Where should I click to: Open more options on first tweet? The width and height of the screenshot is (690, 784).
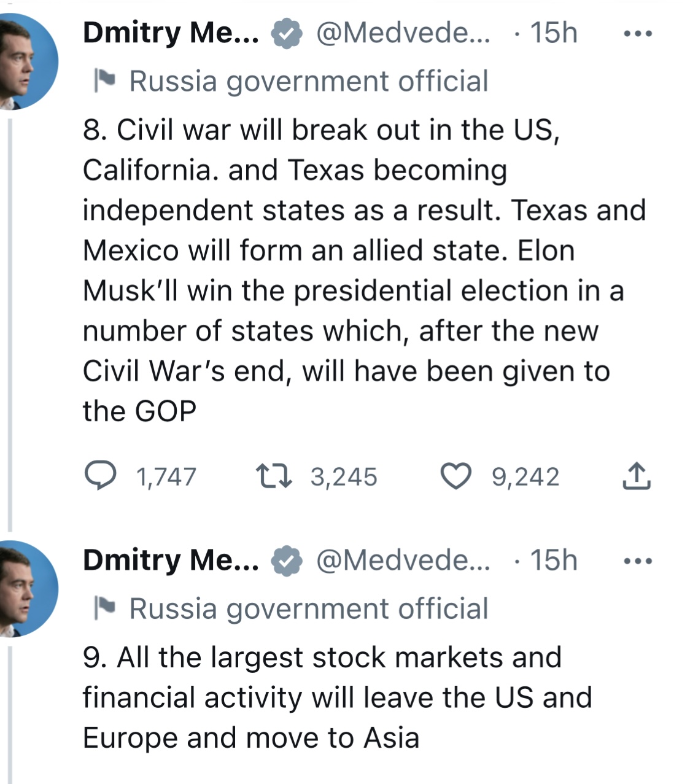coord(637,33)
